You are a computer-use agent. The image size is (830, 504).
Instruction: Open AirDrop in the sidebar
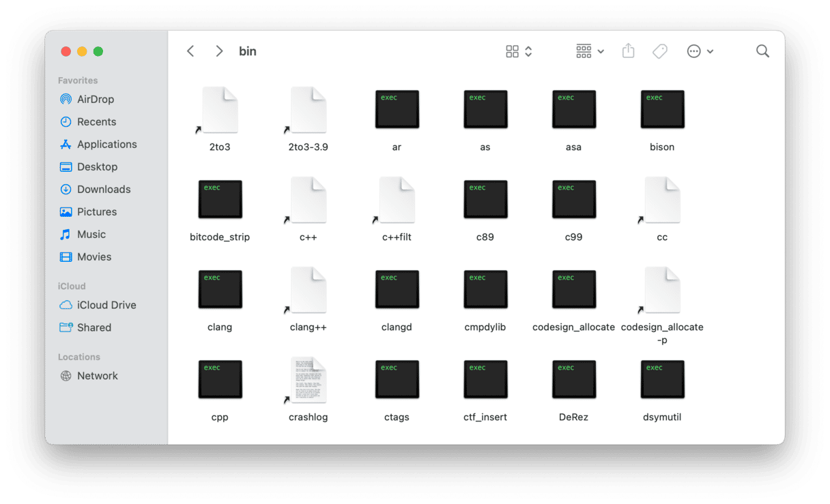(95, 99)
